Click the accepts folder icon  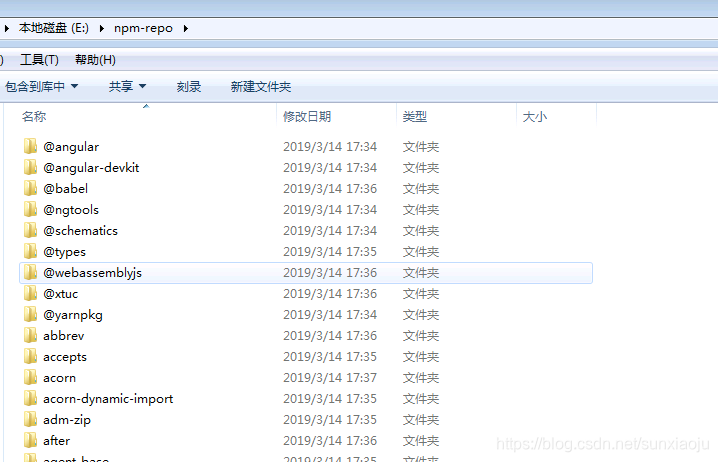pyautogui.click(x=30, y=357)
